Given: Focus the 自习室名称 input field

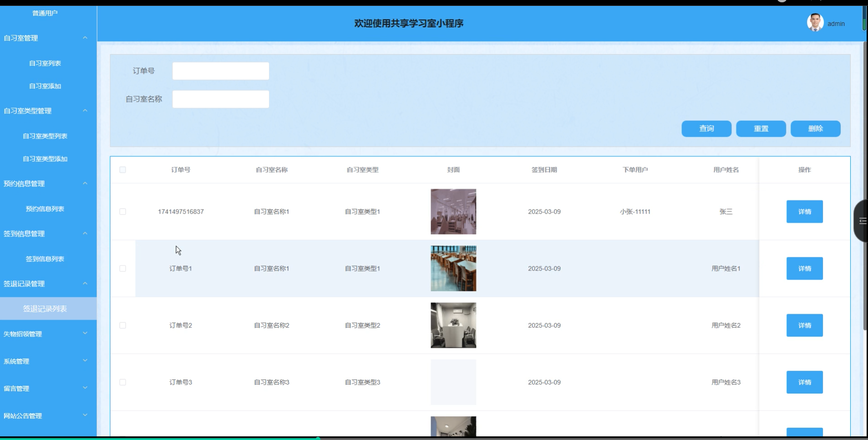Looking at the screenshot, I should click(221, 99).
